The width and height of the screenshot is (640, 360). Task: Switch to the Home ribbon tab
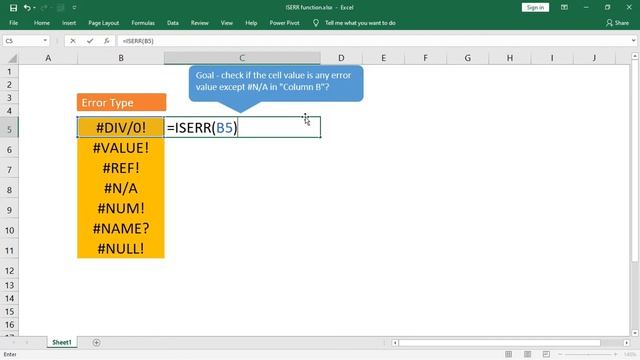pyautogui.click(x=42, y=23)
